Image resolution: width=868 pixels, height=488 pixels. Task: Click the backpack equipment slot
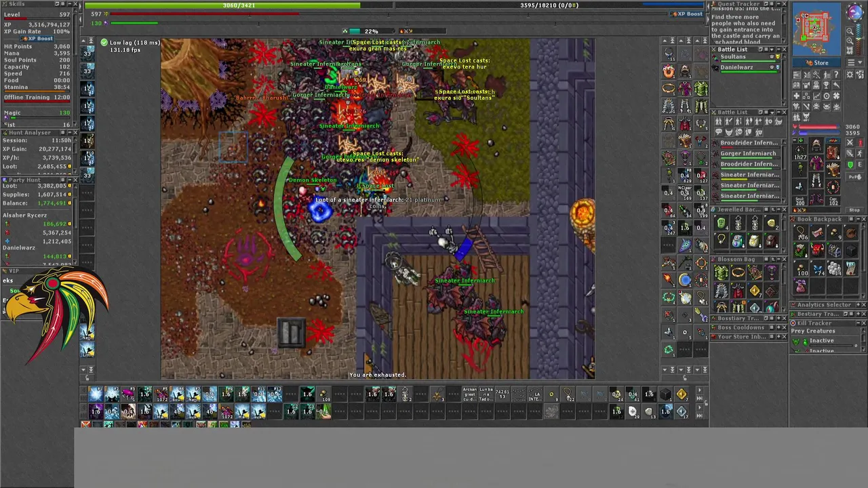[833, 152]
